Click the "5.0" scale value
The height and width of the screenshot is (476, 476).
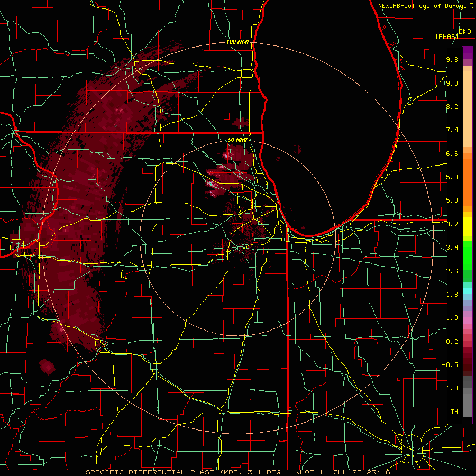pyautogui.click(x=452, y=200)
